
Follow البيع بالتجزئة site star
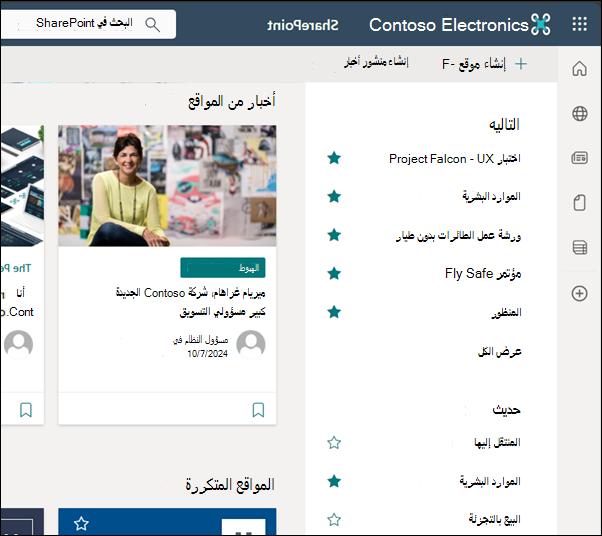coord(334,519)
